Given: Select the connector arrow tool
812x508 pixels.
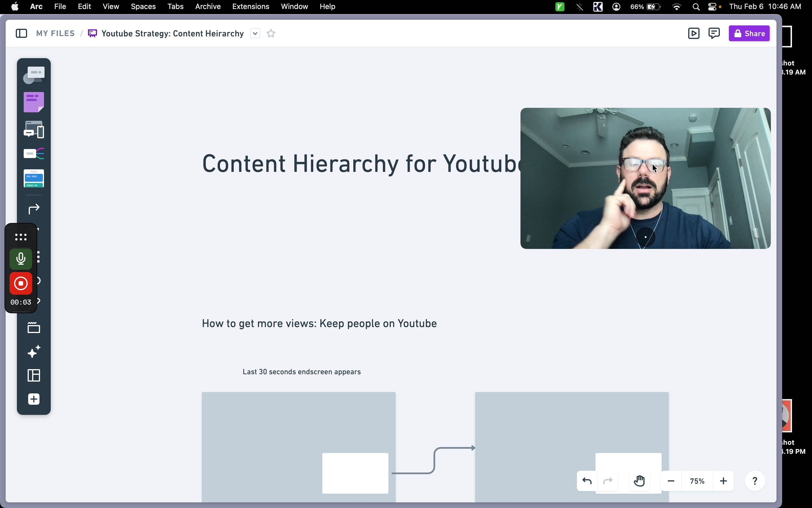Looking at the screenshot, I should pyautogui.click(x=34, y=209).
